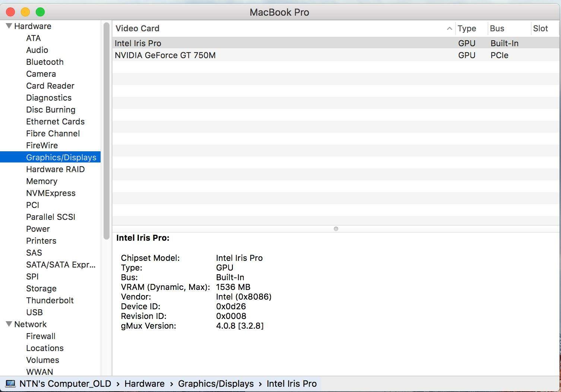Screen dimensions: 561x392
Task: Collapse the Network section triangle
Action: (9, 324)
